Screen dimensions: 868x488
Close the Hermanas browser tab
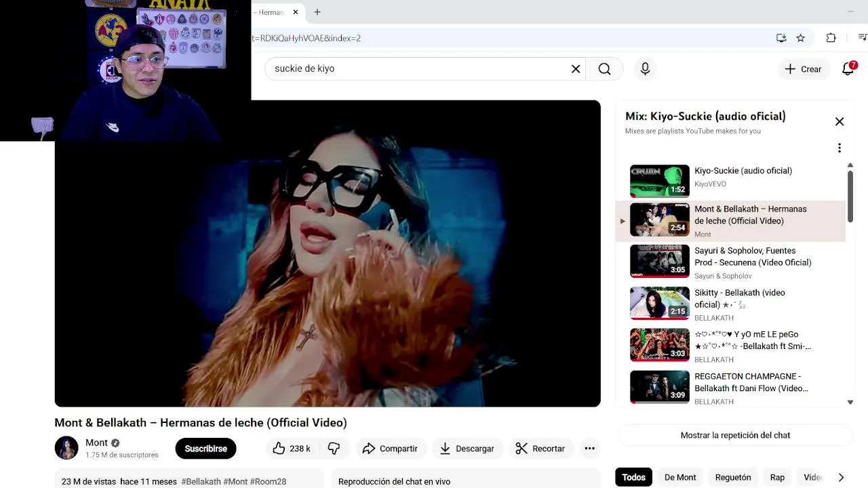coord(296,12)
